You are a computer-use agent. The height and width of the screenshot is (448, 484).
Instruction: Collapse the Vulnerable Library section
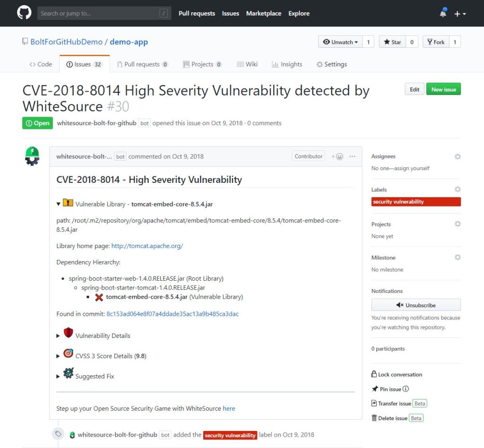[x=58, y=204]
